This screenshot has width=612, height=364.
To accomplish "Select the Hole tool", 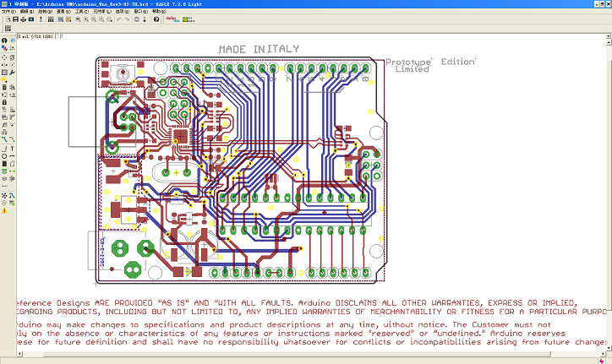I will 4,178.
